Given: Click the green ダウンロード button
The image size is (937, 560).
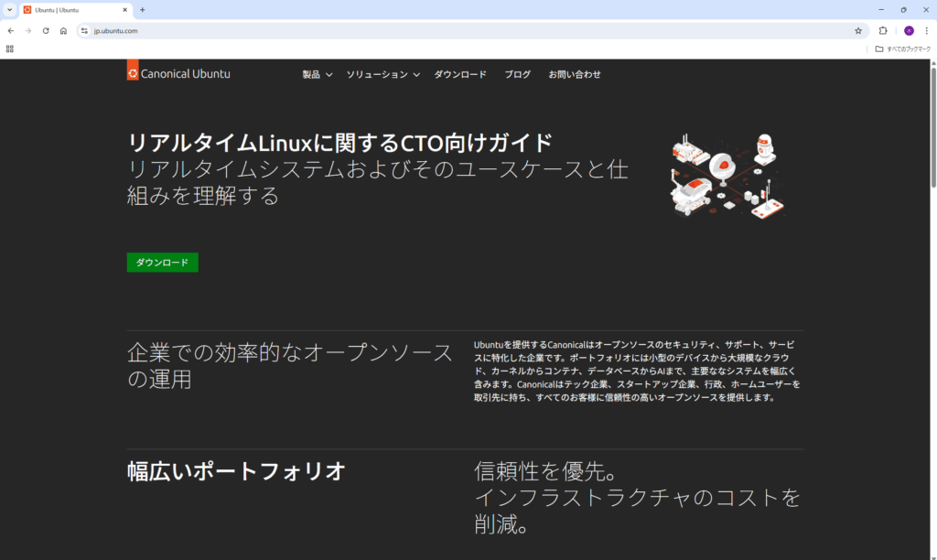Looking at the screenshot, I should tap(162, 263).
